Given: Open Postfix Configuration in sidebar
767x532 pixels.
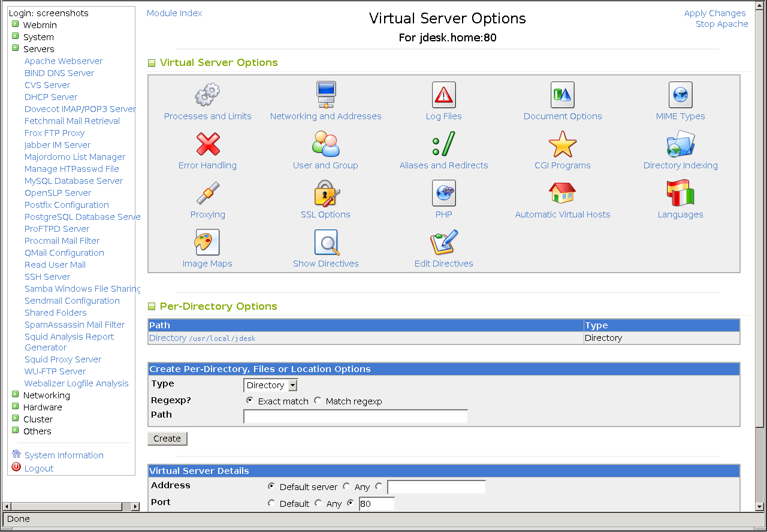Looking at the screenshot, I should click(67, 205).
